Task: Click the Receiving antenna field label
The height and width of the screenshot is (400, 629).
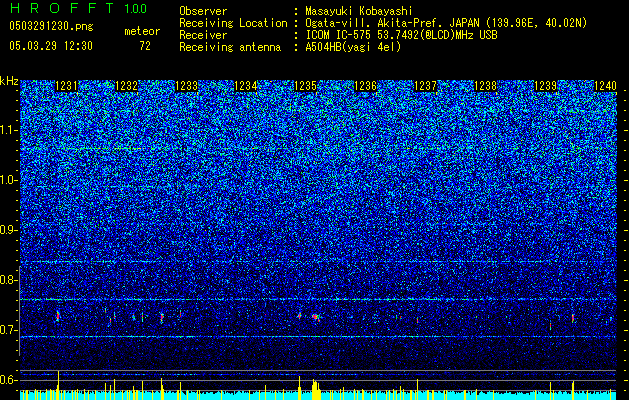Action: tap(230, 47)
